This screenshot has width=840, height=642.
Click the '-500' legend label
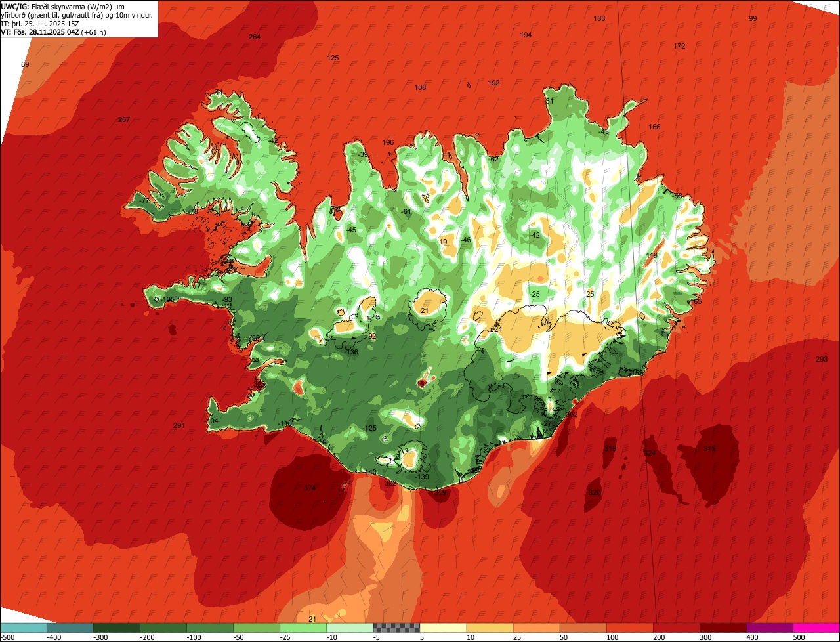pos(8,637)
